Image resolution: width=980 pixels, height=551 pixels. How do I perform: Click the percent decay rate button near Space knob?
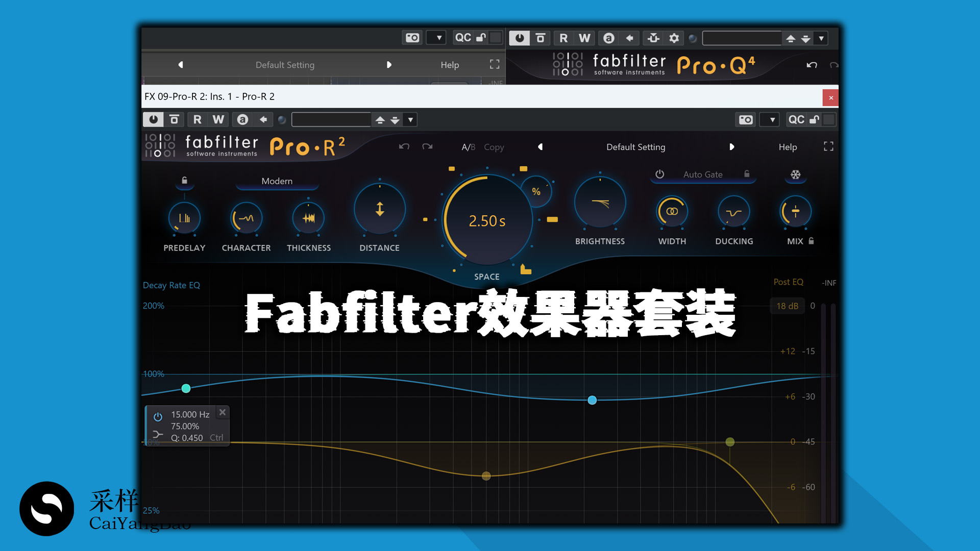(x=536, y=192)
